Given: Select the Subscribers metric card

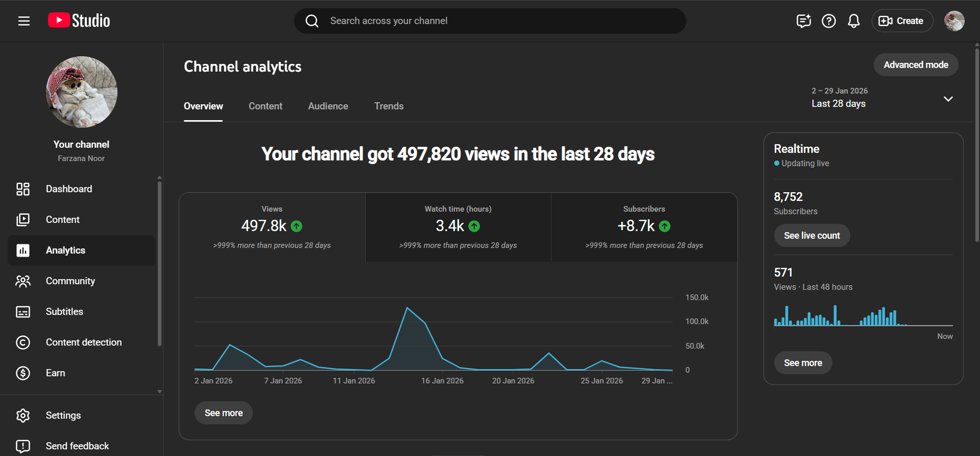Looking at the screenshot, I should [x=644, y=227].
